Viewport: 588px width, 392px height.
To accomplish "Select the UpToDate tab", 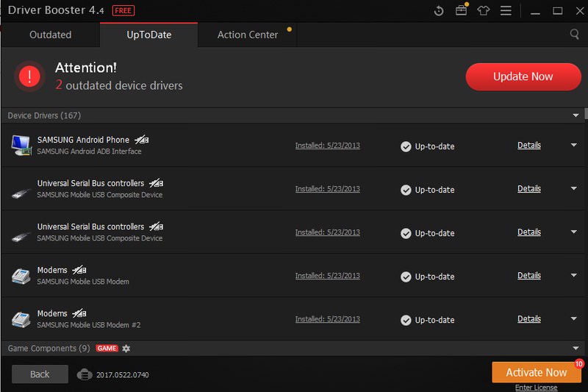I will click(x=149, y=35).
